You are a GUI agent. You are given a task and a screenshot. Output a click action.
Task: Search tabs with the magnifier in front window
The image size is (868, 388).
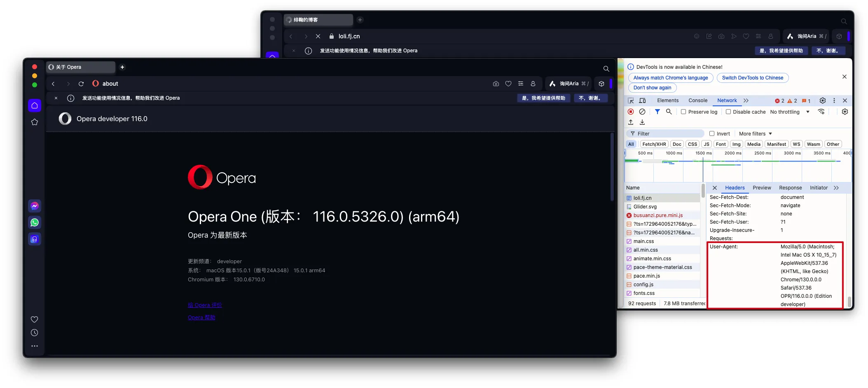tap(606, 69)
